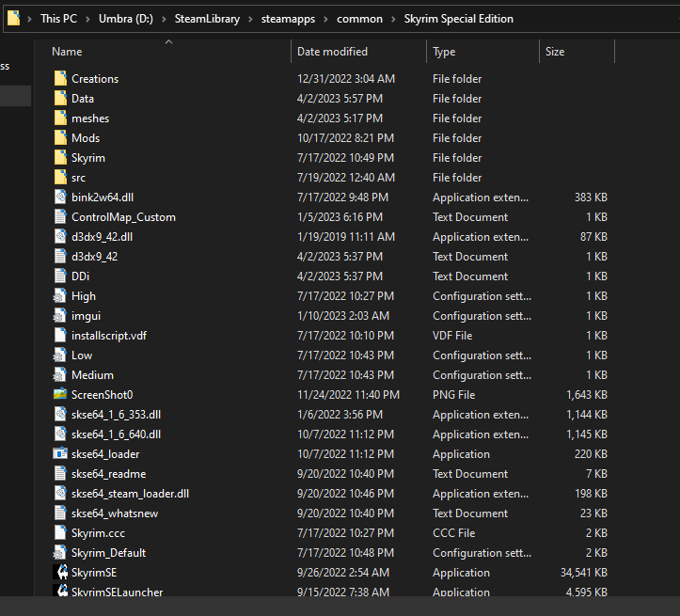The width and height of the screenshot is (680, 616).
Task: Click date 1/10/2023 2:03 AM
Action: tap(343, 316)
